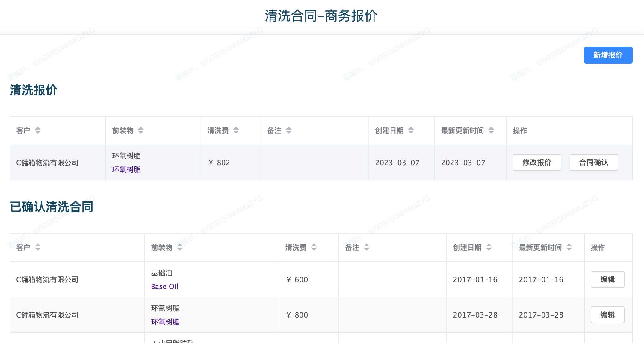Open the Base Oil link

pyautogui.click(x=164, y=286)
